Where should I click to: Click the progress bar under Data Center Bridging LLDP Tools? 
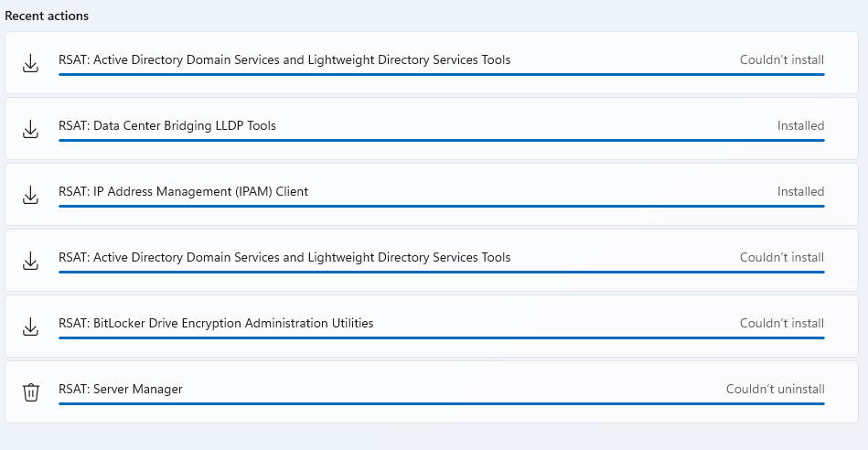tap(441, 140)
